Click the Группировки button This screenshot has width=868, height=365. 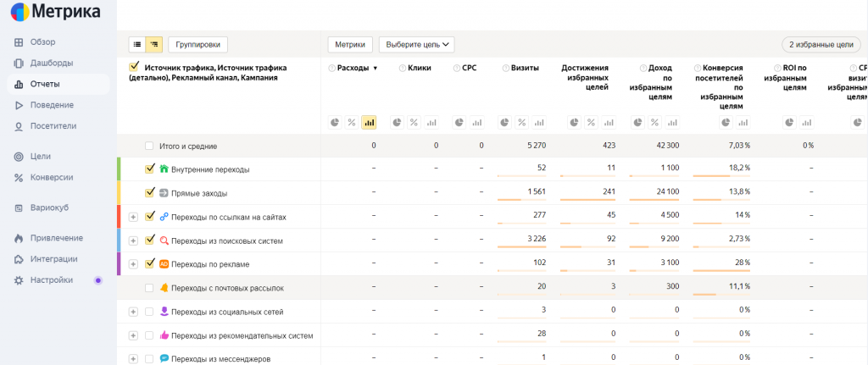[198, 44]
